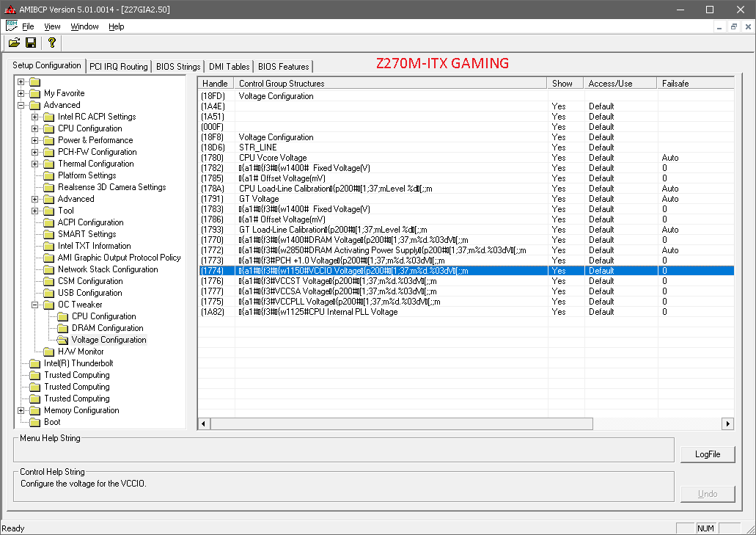
Task: Select the DRAM Activating Power Supply row
Action: 466,250
